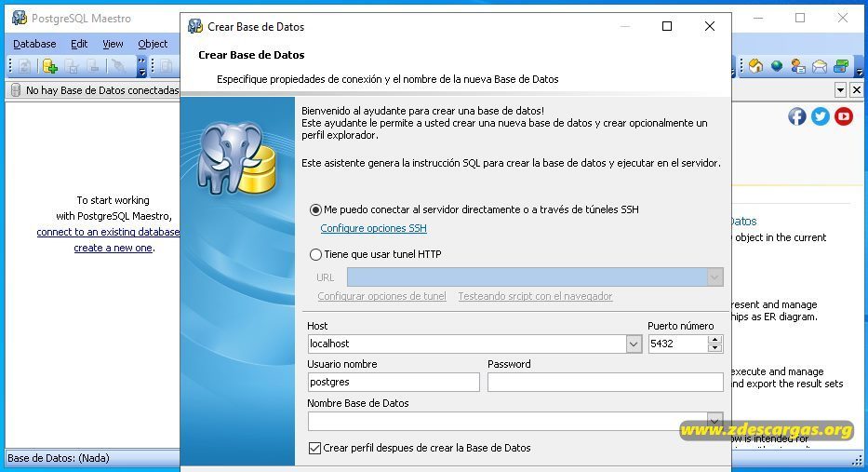Open the Edit menu
The width and height of the screenshot is (868, 472).
click(x=79, y=44)
